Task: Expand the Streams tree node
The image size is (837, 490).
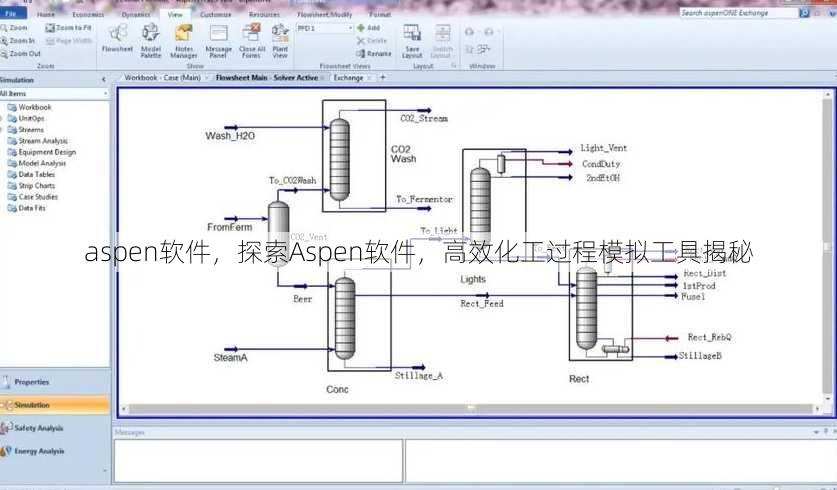Action: tap(2, 130)
